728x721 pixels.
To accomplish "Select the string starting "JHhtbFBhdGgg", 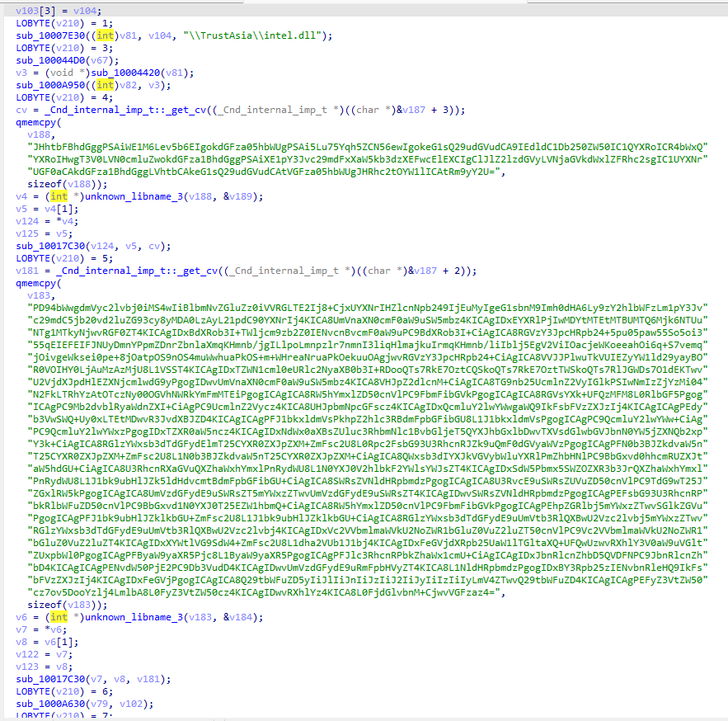I will [x=367, y=148].
